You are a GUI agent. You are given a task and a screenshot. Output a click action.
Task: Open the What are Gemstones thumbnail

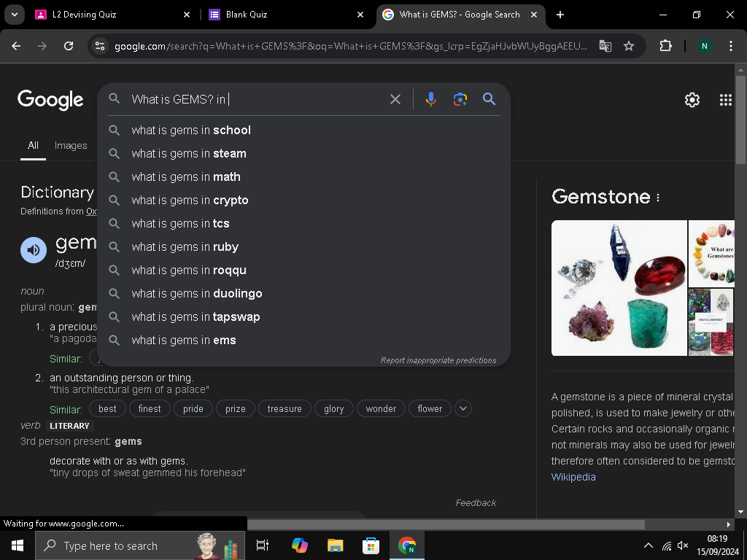tap(711, 253)
